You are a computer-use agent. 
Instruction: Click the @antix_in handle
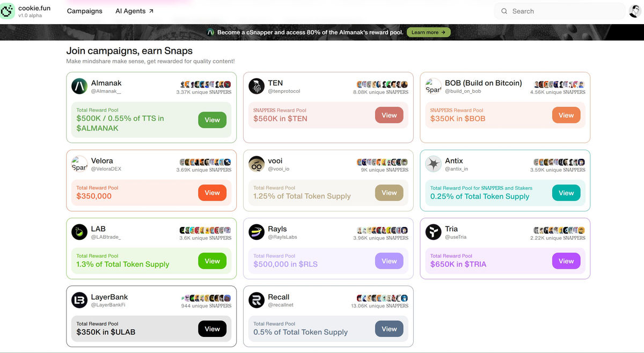(456, 169)
